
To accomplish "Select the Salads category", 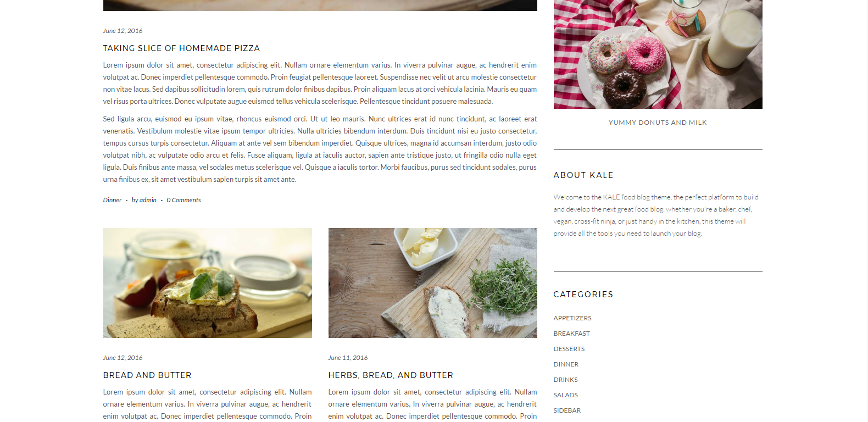I will (x=565, y=395).
